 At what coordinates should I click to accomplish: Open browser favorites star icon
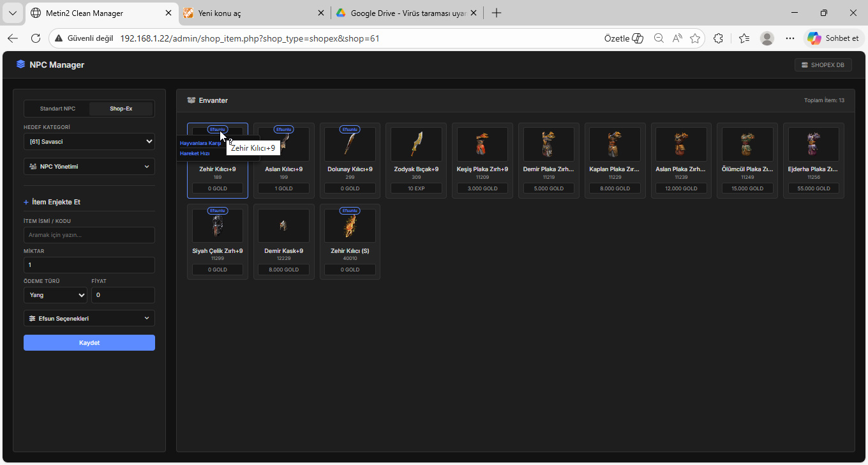click(x=695, y=38)
